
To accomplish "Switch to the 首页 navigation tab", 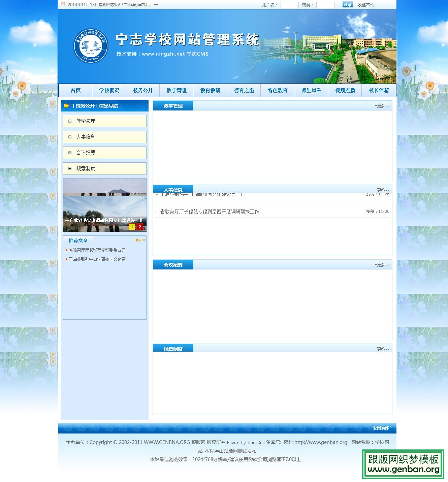I will coord(75,90).
